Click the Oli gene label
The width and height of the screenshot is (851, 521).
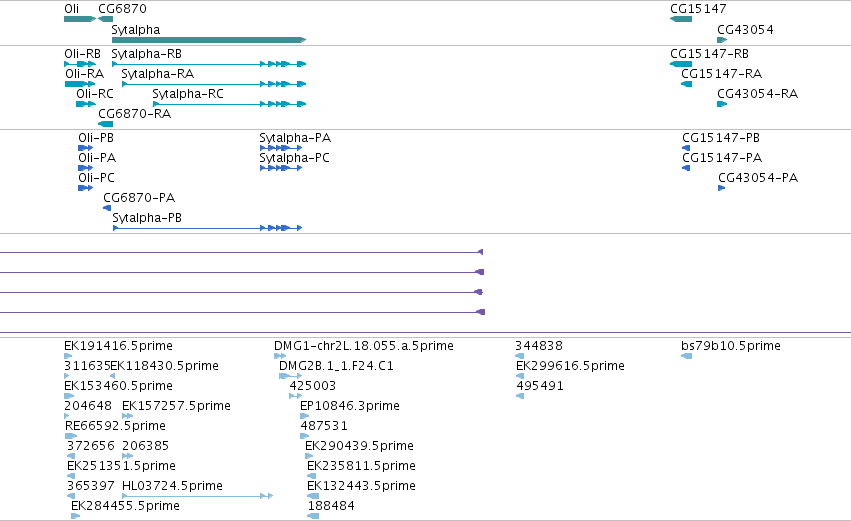point(72,9)
